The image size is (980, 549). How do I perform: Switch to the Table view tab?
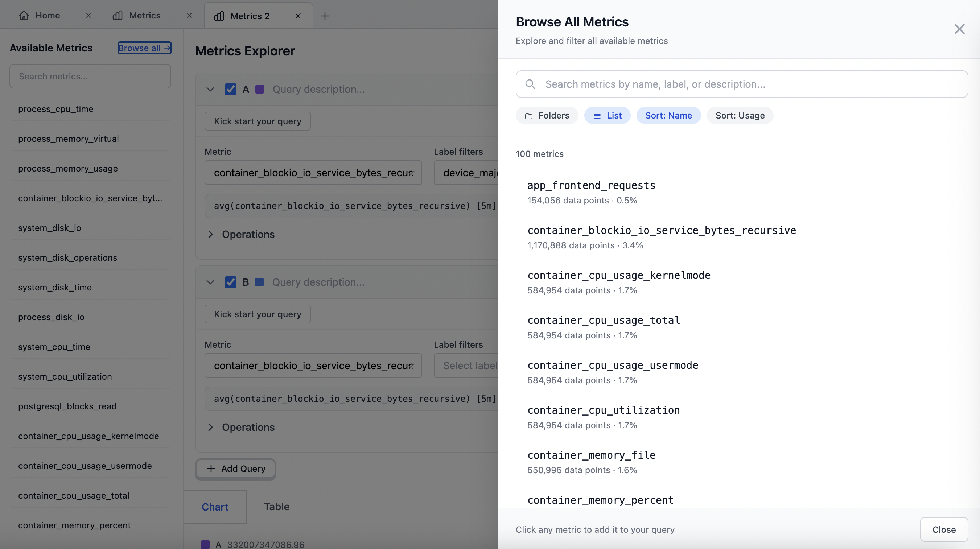(x=276, y=506)
